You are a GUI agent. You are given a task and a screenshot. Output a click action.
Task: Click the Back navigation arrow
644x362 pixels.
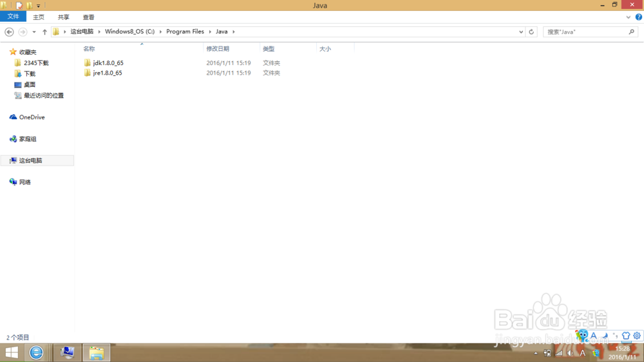[9, 32]
